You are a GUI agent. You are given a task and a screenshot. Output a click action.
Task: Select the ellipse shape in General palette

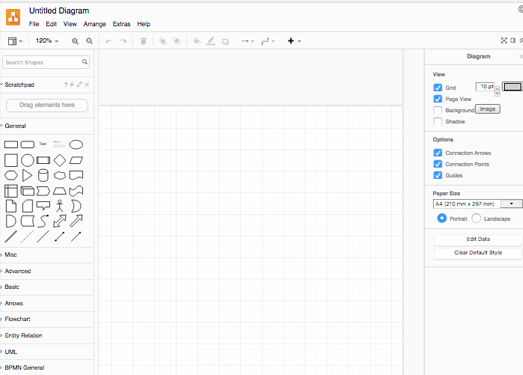[76, 144]
